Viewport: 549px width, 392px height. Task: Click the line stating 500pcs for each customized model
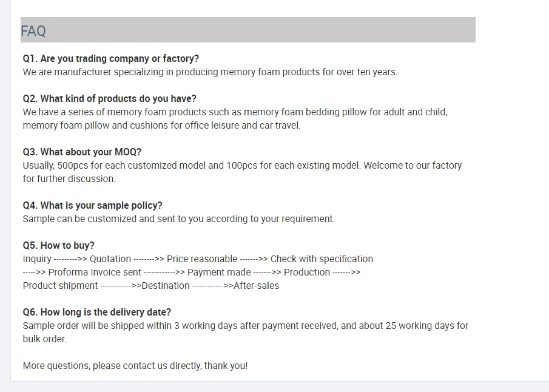(242, 166)
